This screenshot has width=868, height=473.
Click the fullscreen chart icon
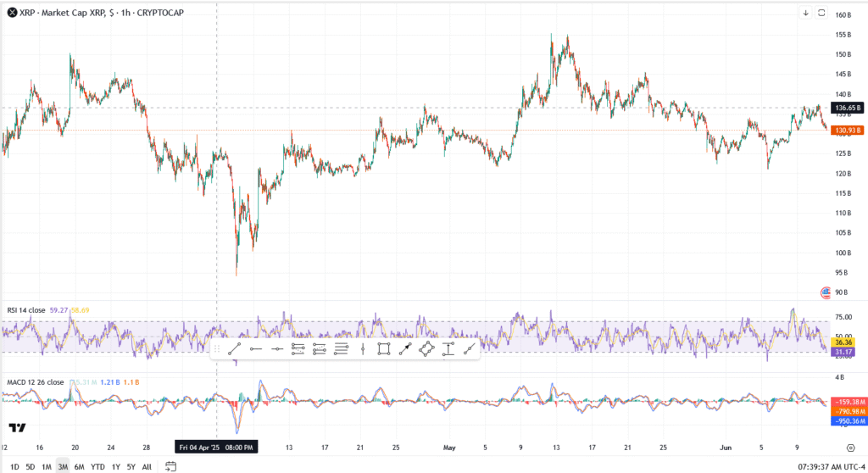821,13
